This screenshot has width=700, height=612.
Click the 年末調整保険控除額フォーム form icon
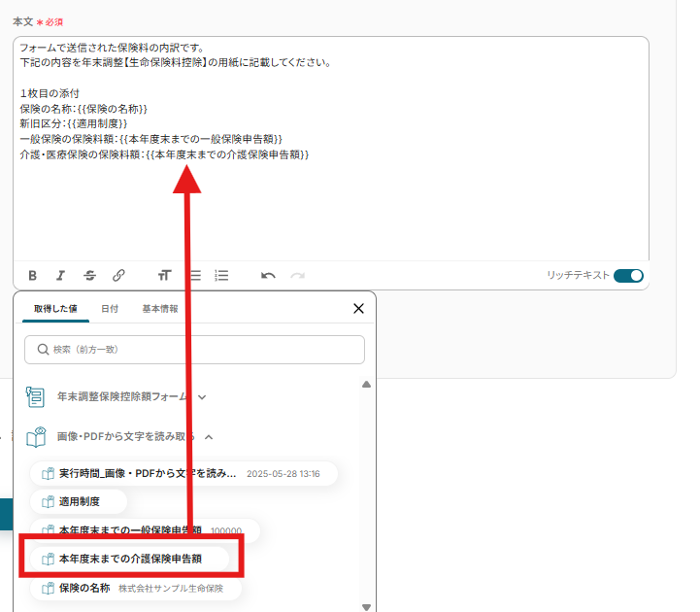pos(35,396)
